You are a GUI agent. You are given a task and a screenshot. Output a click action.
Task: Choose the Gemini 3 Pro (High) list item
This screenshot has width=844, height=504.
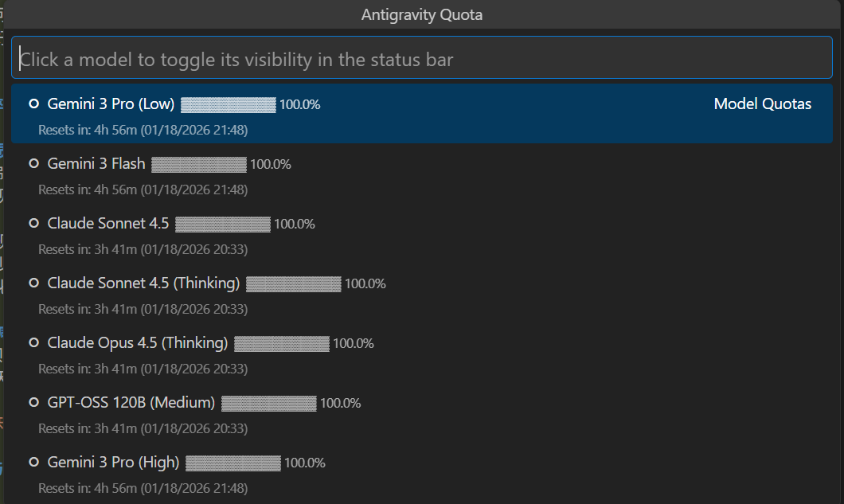click(113, 463)
